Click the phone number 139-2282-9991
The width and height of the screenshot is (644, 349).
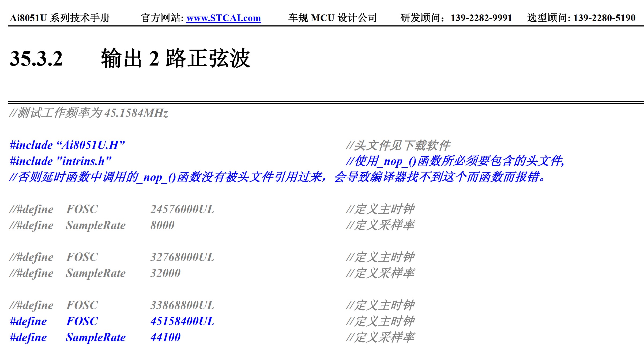pos(481,18)
